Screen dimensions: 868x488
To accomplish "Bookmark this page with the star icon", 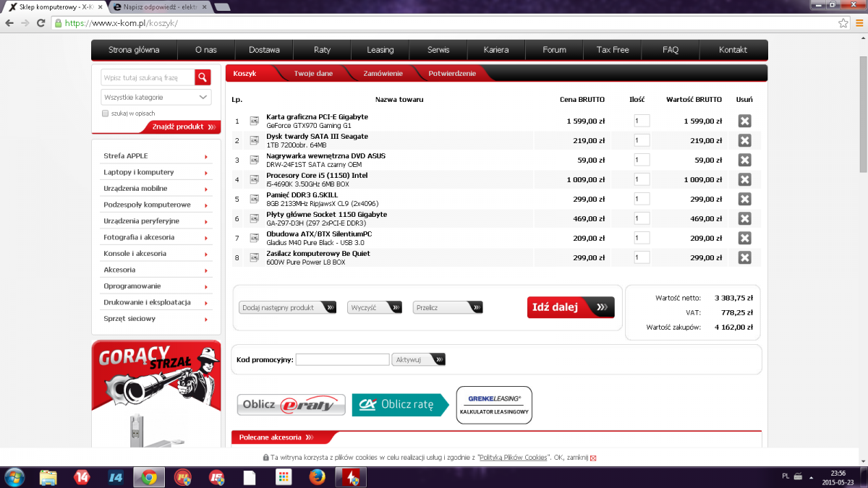I will (843, 23).
